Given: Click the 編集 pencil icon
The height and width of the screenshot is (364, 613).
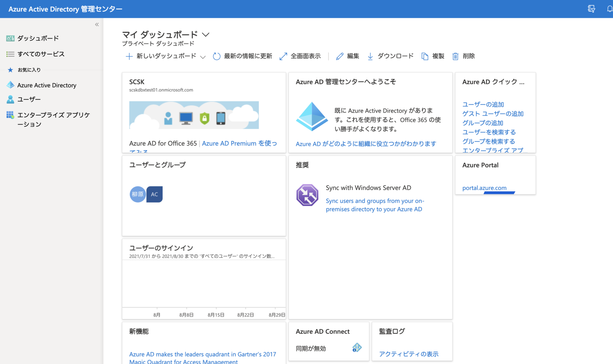Looking at the screenshot, I should point(340,56).
